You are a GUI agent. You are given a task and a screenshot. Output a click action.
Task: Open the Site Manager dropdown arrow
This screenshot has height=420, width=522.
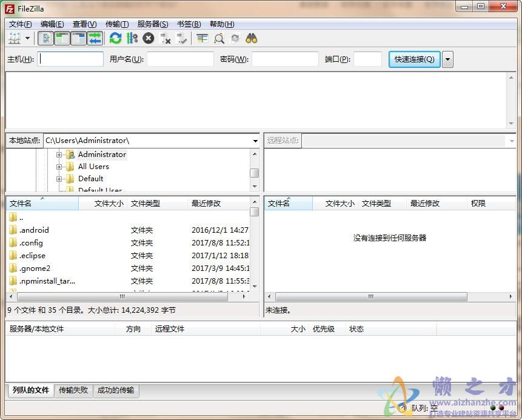coord(28,38)
